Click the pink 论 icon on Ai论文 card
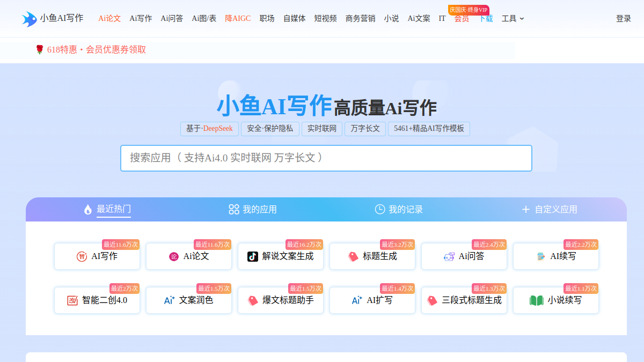644x362 pixels. (173, 256)
